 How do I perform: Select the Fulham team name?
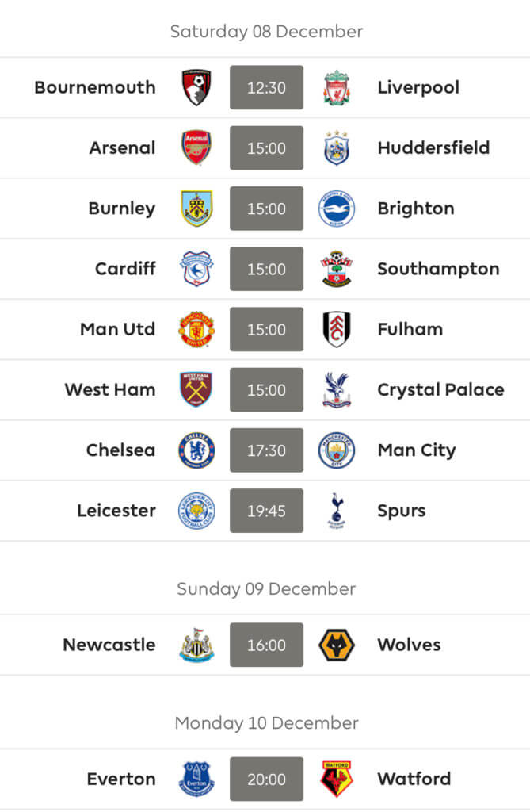point(410,329)
